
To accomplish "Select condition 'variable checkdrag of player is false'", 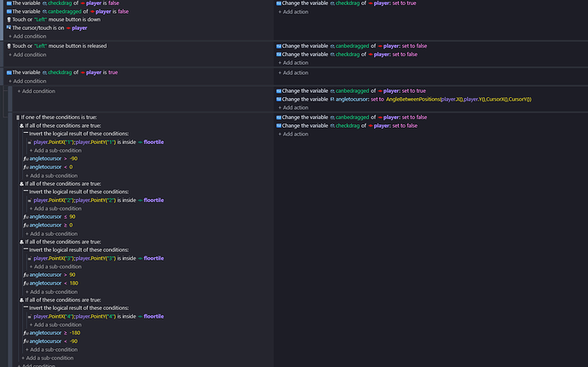I will pos(62,3).
